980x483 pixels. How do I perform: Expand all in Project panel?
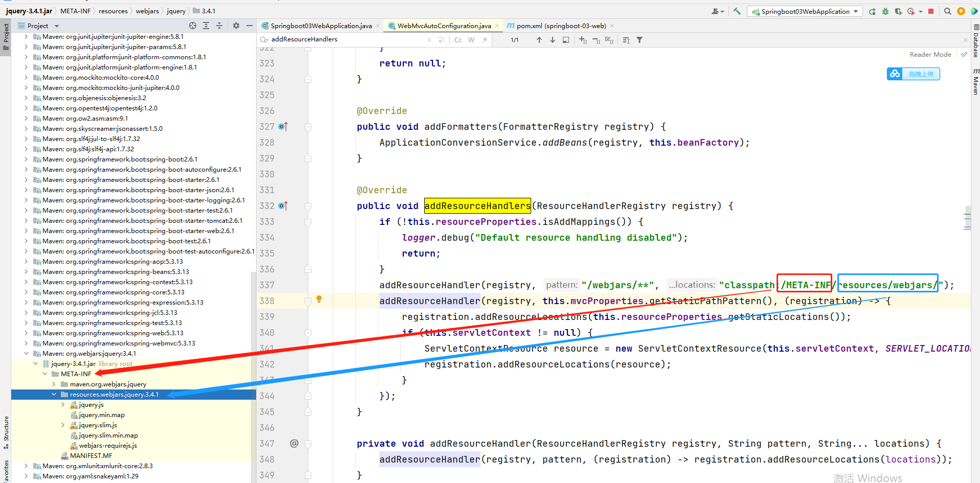[206, 26]
